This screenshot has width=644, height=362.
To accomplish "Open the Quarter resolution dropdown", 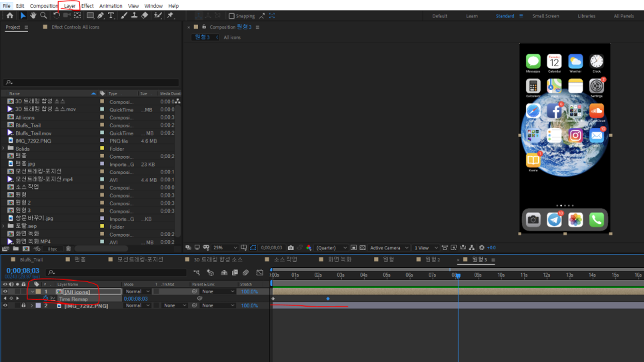I will click(331, 248).
